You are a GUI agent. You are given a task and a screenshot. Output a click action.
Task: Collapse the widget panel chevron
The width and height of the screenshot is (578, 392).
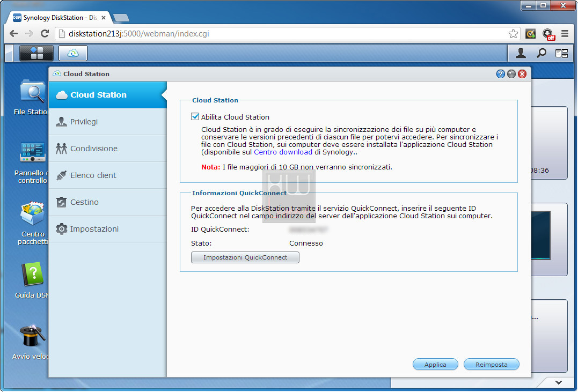tap(559, 382)
